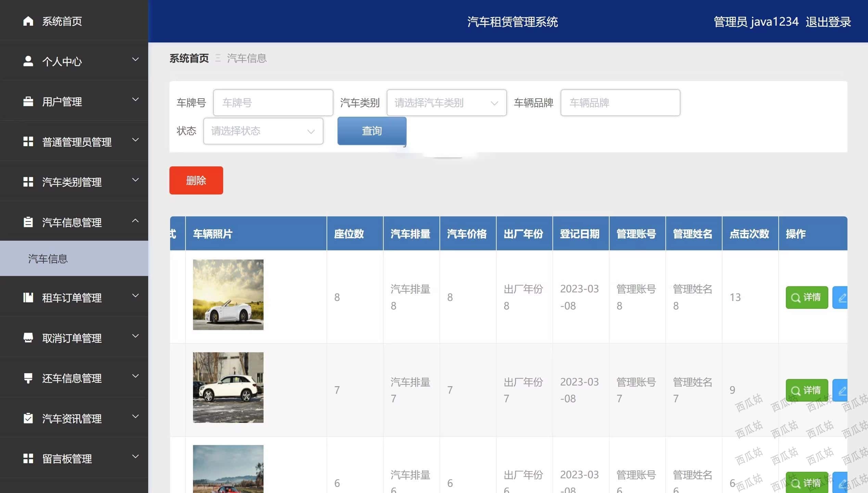This screenshot has width=868, height=493.
Task: Click 退出登录 in the header
Action: point(828,22)
